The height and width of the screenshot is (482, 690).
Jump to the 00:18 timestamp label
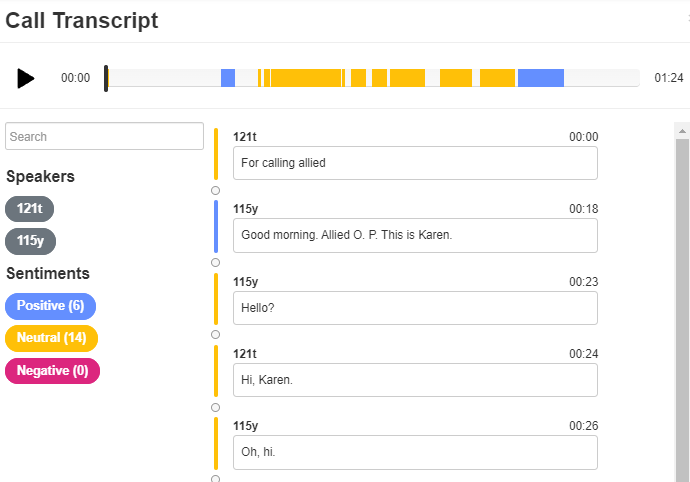tap(584, 209)
